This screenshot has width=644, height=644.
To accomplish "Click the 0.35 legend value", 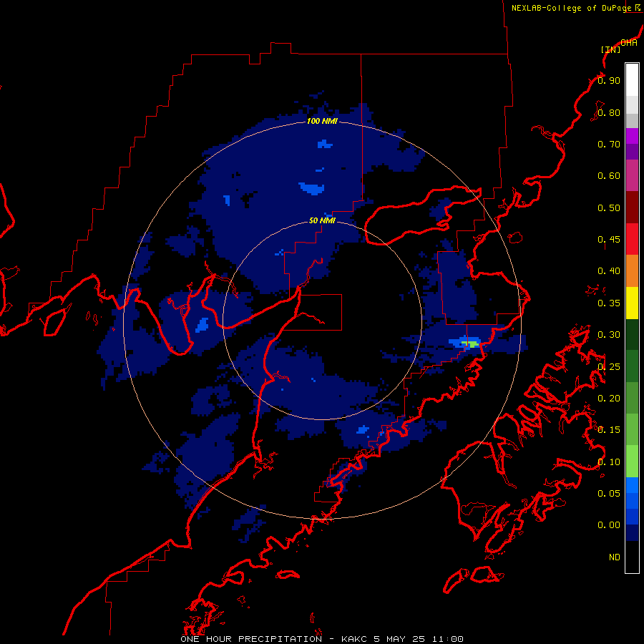I will (609, 303).
